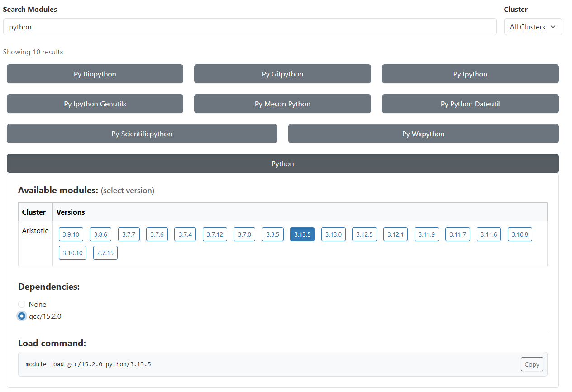572x392 pixels.
Task: Open the Python Dateutil module
Action: click(x=470, y=104)
